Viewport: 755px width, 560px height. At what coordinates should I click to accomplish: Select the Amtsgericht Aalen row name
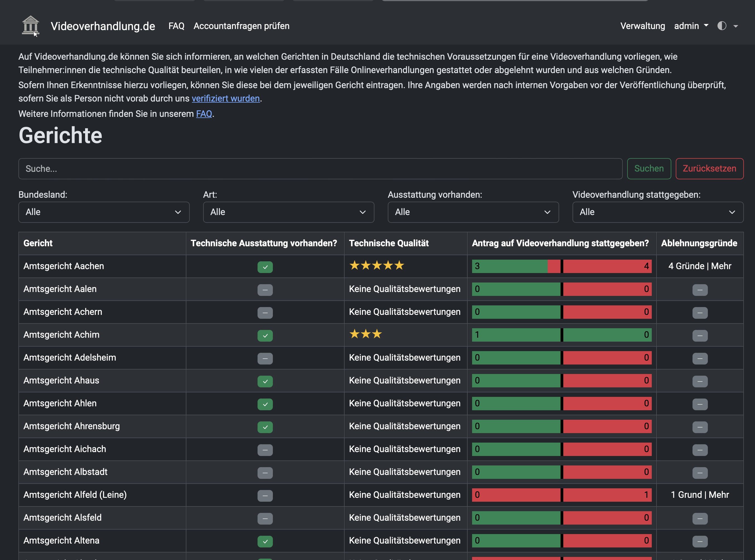[x=60, y=289]
